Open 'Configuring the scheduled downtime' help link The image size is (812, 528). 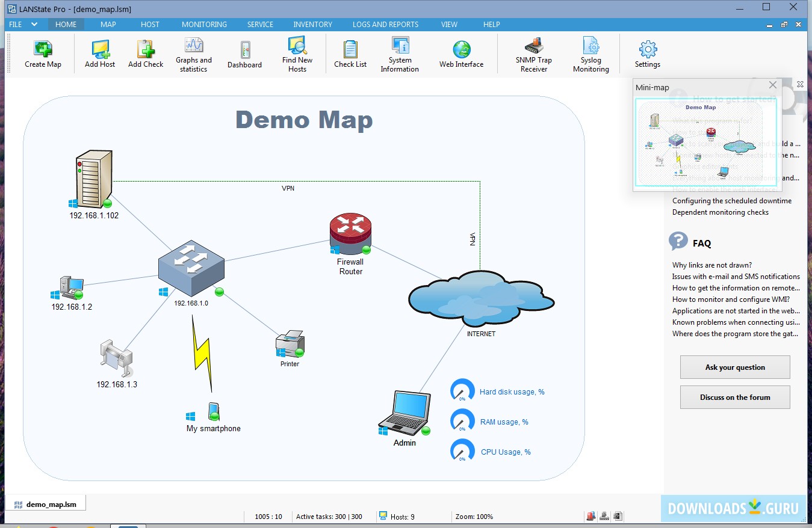tap(732, 201)
